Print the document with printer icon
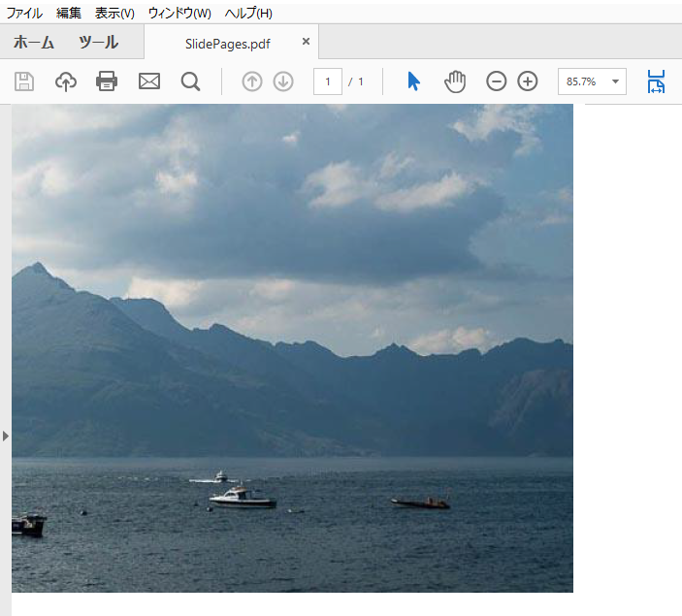The image size is (682, 616). 107,81
